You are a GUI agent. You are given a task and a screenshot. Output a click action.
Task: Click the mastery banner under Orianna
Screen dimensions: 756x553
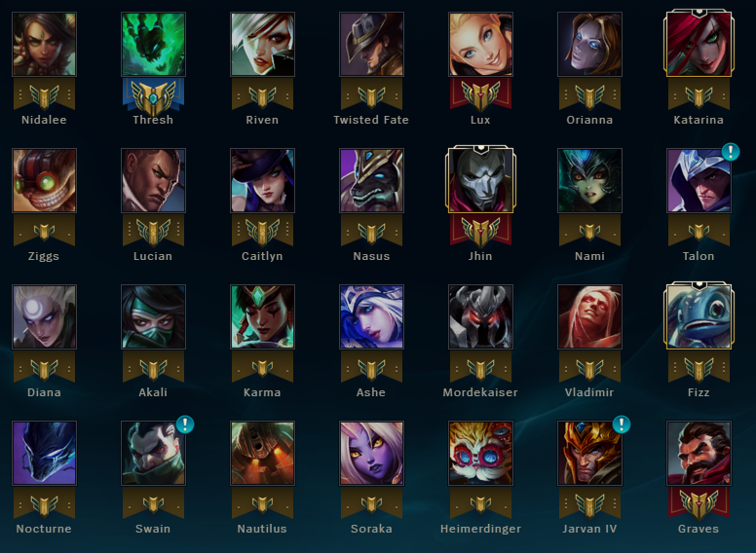(589, 94)
